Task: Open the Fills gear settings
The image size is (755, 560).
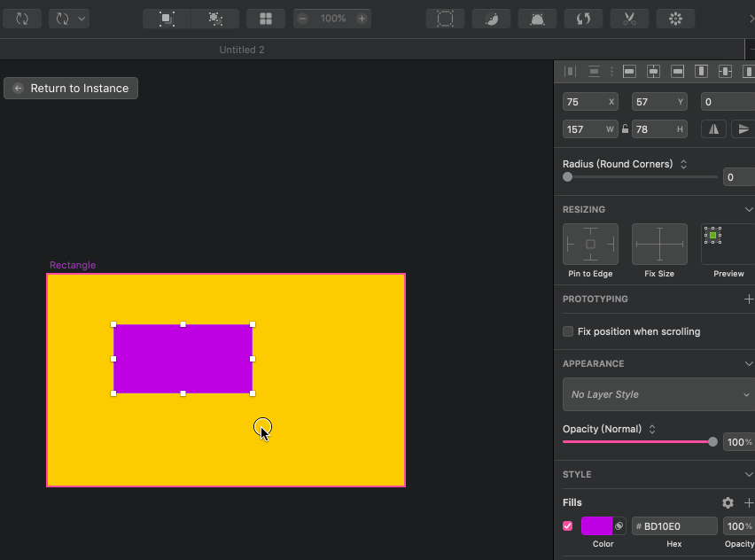Action: [728, 502]
